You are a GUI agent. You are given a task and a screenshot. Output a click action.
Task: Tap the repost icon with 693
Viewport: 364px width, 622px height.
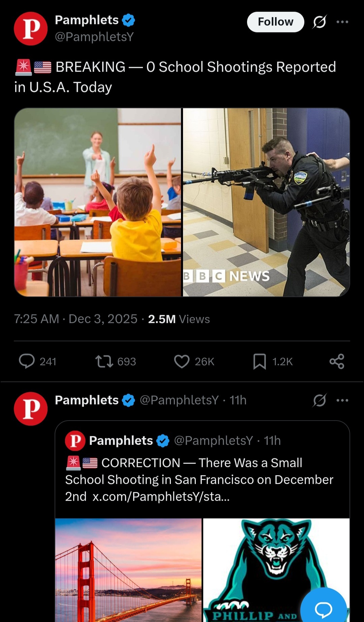tap(104, 361)
